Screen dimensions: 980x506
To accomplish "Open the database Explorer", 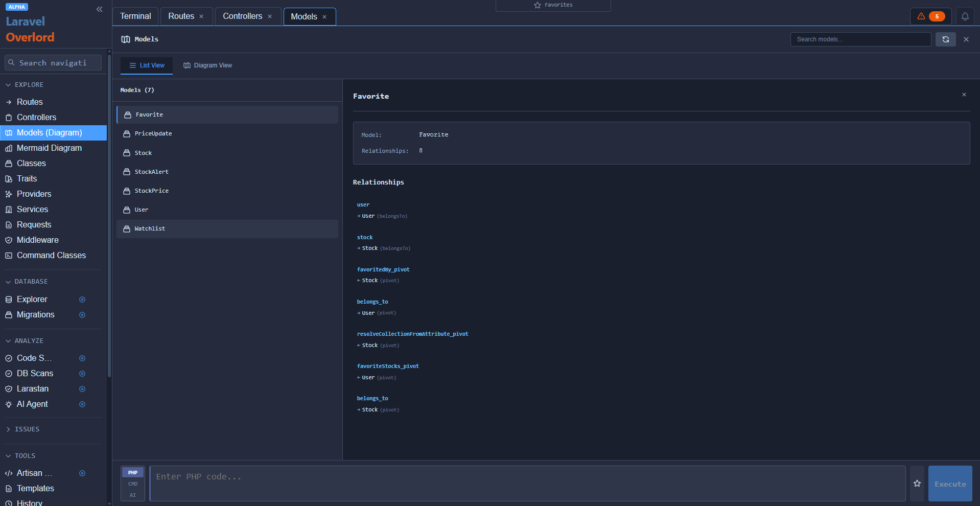I will click(x=32, y=299).
